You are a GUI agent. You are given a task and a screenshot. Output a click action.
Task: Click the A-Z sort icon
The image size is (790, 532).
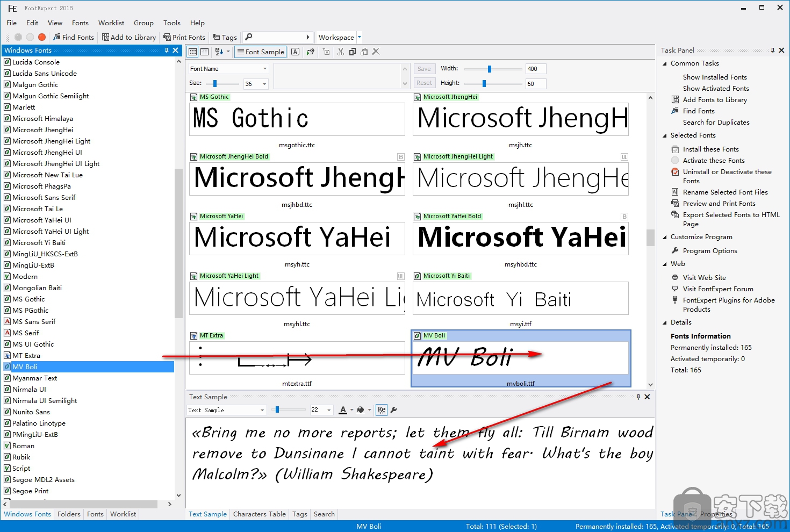coord(219,52)
